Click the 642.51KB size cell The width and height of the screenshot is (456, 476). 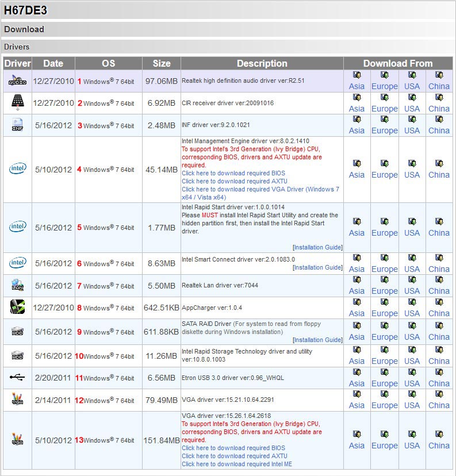162,308
